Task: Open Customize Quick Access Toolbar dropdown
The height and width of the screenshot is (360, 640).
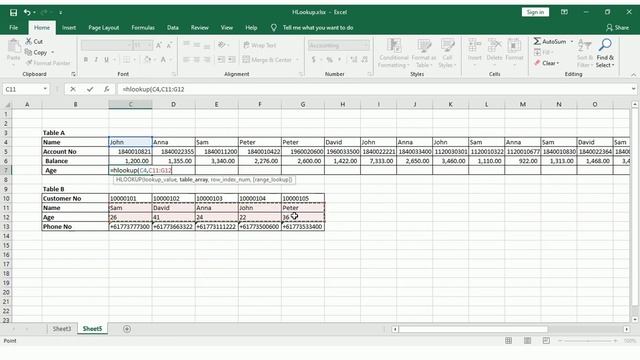Action: [60, 12]
